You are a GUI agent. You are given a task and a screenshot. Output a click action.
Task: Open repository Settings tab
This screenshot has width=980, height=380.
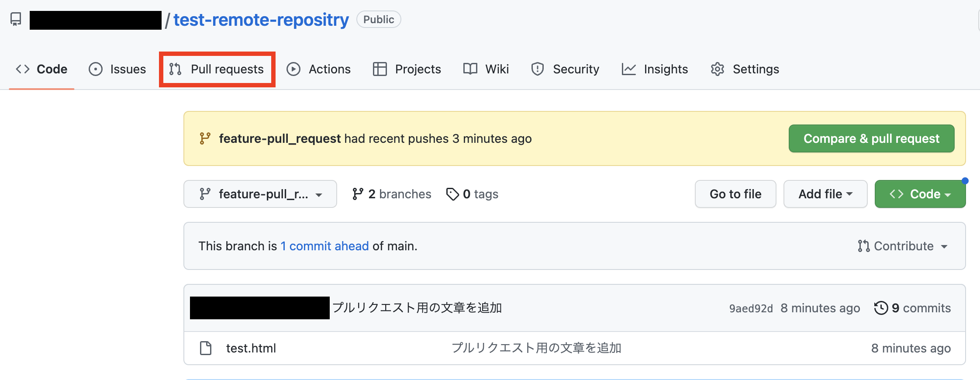[x=745, y=69]
